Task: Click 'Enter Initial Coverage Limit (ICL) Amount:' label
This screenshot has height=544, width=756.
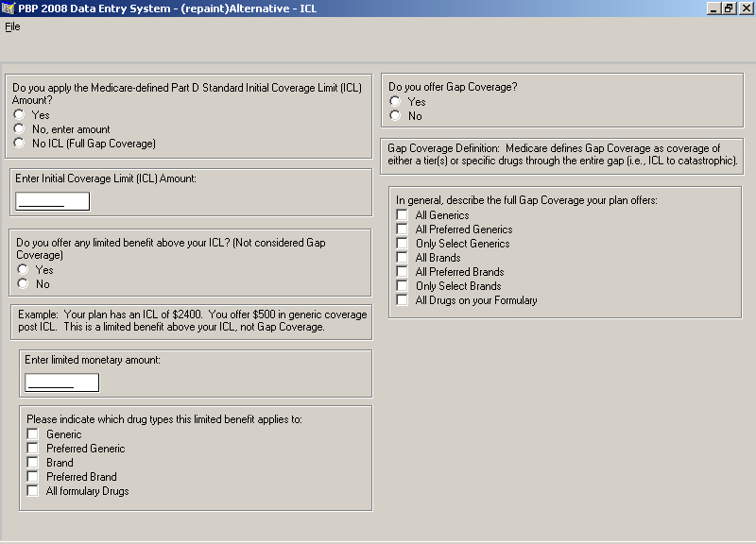Action: pos(106,178)
